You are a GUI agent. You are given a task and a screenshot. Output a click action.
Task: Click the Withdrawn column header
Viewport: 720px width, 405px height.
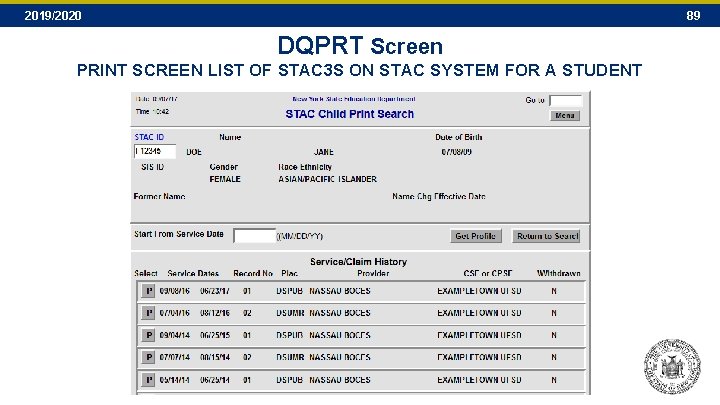558,273
